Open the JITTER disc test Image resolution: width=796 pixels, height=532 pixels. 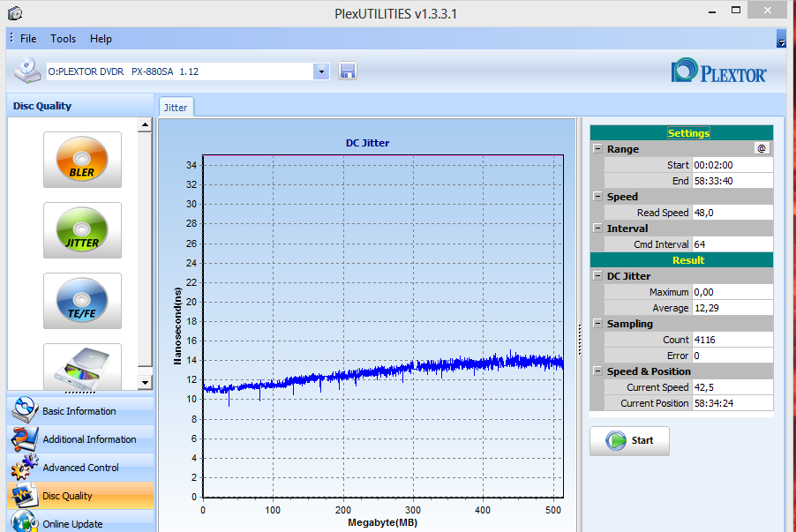[x=82, y=230]
